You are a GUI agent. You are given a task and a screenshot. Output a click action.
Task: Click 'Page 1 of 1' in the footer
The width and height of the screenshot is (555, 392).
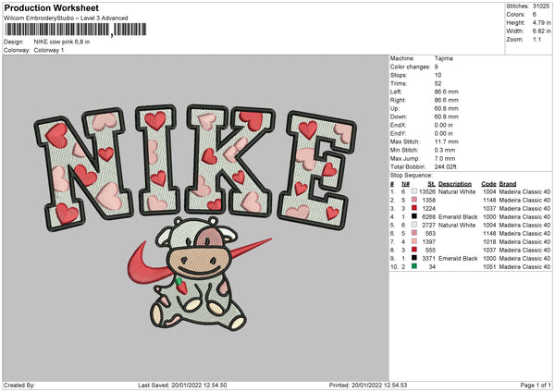click(x=536, y=386)
